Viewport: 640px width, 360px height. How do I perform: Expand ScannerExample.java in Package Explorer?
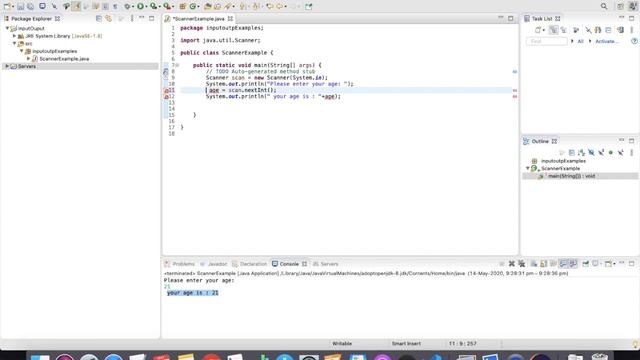point(29,58)
